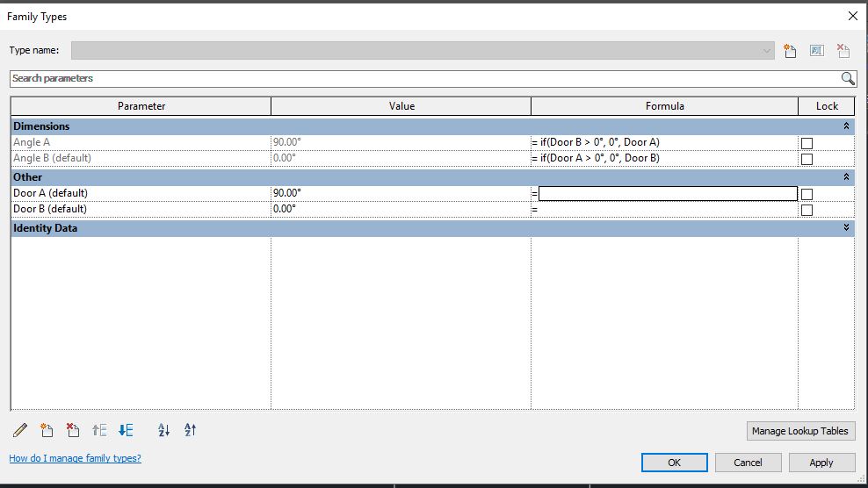Screen dimensions: 868x488
Task: Toggle lock checkbox for Door A
Action: tap(807, 194)
